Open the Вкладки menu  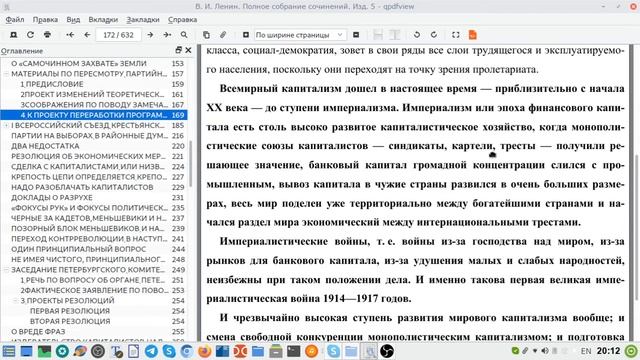103,20
